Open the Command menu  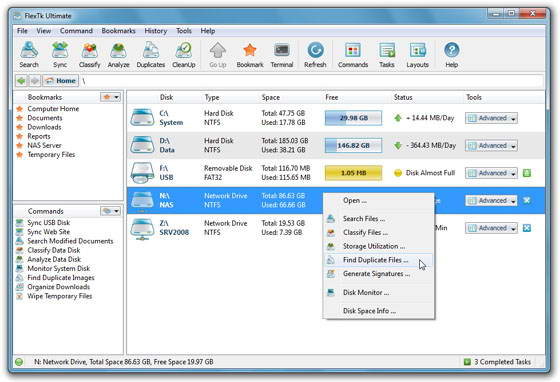76,31
